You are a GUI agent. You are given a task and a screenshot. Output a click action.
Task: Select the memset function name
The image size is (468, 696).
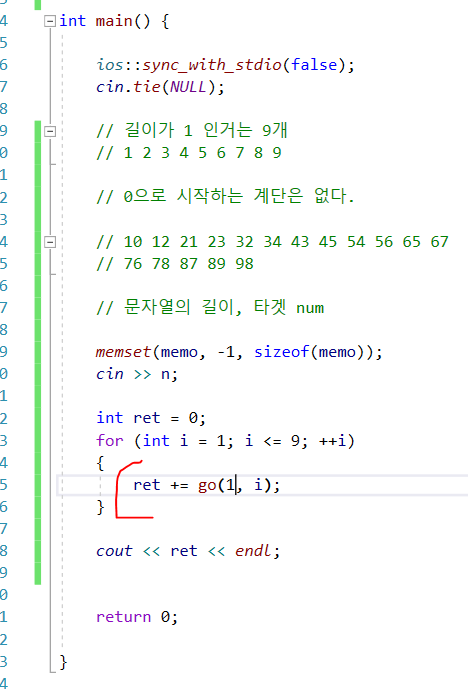123,352
